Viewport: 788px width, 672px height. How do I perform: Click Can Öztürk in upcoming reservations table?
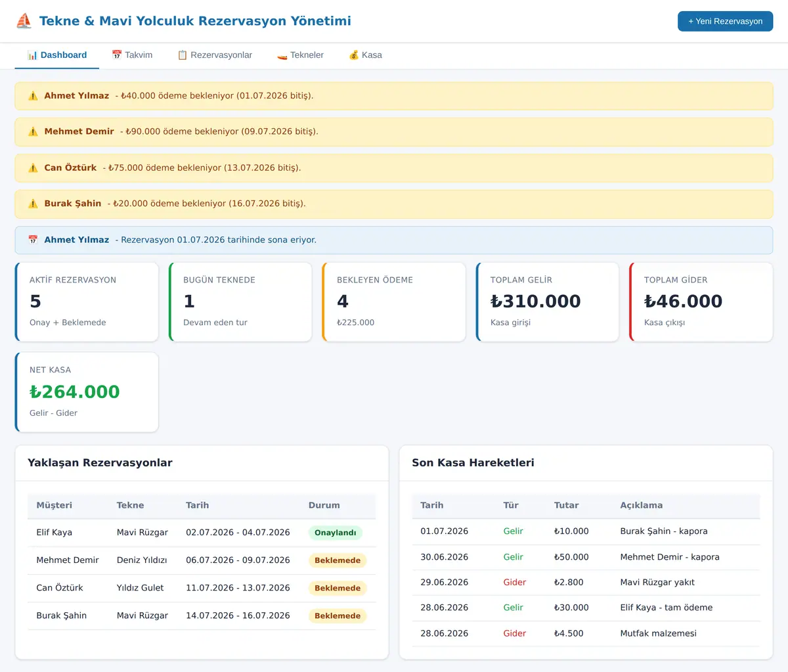[59, 588]
